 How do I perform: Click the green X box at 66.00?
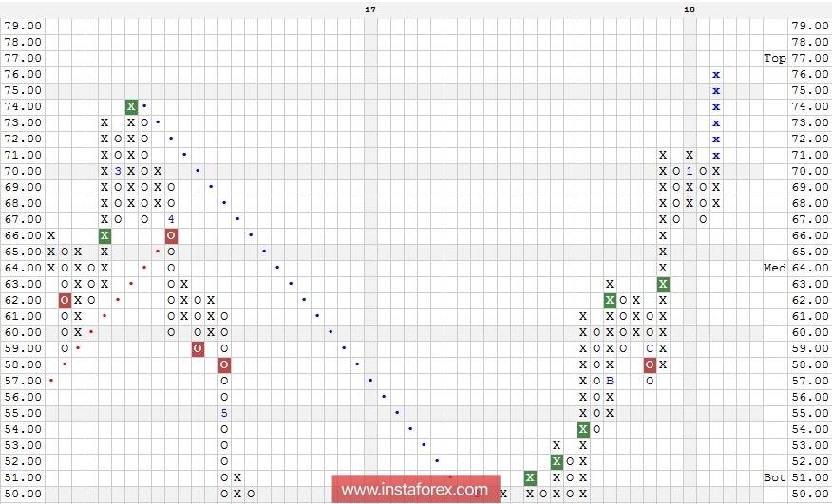[x=104, y=235]
